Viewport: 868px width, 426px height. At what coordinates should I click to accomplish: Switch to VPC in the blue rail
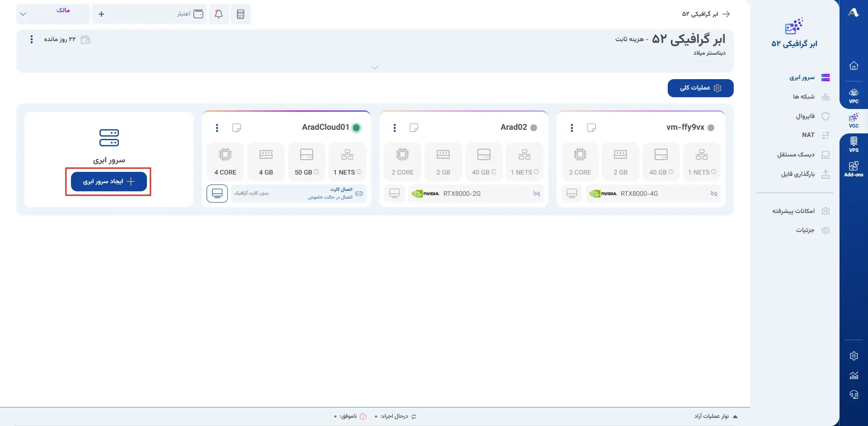tap(854, 96)
